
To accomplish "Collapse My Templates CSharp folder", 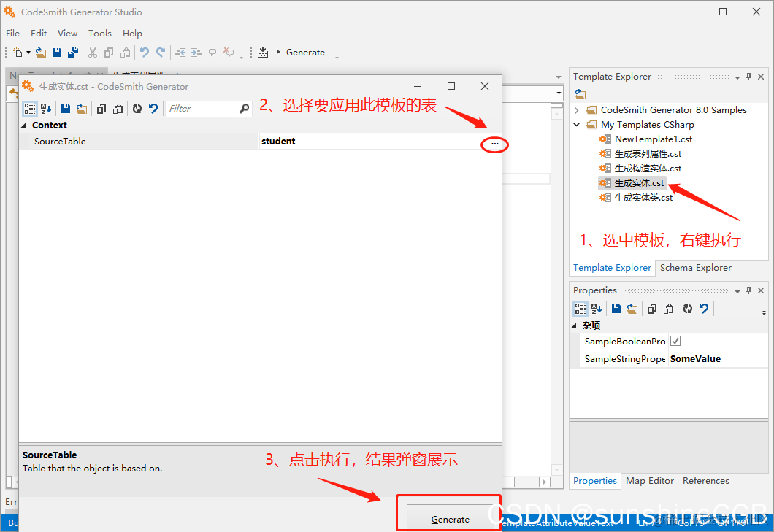I will 577,124.
